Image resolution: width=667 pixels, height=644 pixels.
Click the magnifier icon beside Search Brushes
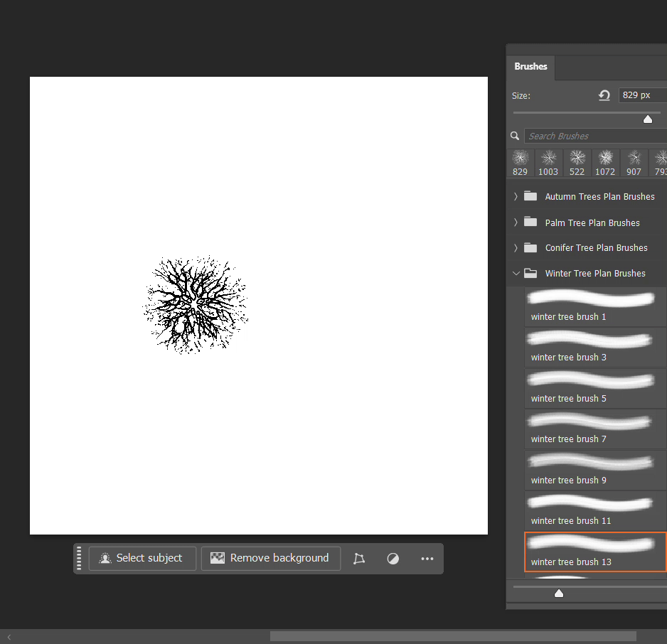[515, 136]
